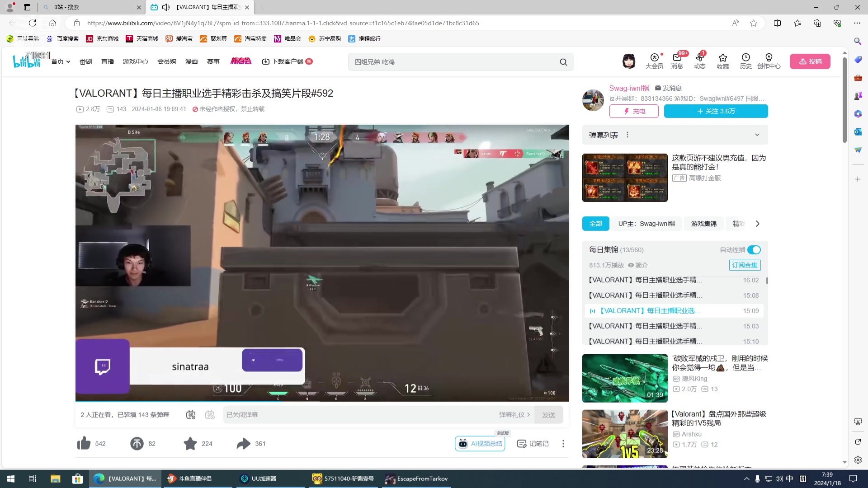
Task: Go to browser home page
Action: (52, 23)
